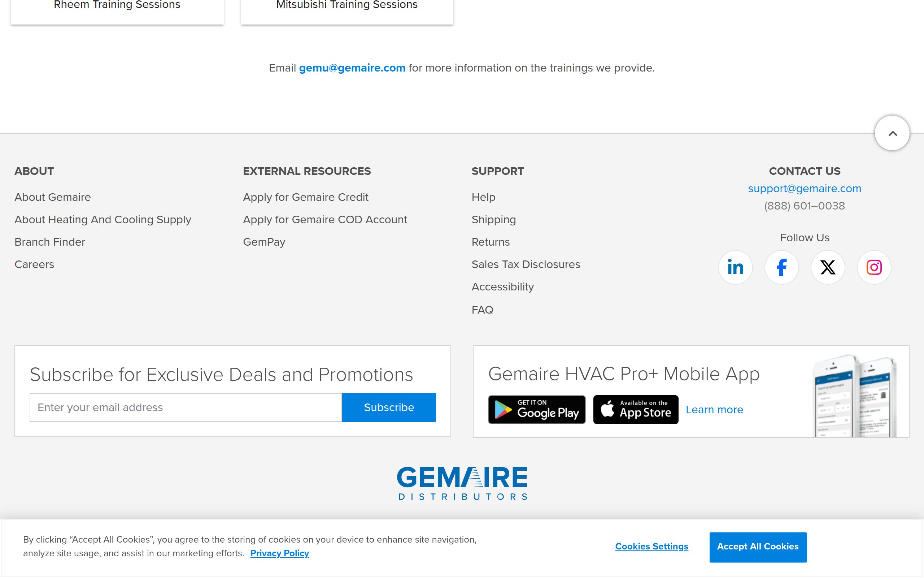The height and width of the screenshot is (578, 924).
Task: Open Gemaire Instagram icon
Action: click(x=873, y=267)
